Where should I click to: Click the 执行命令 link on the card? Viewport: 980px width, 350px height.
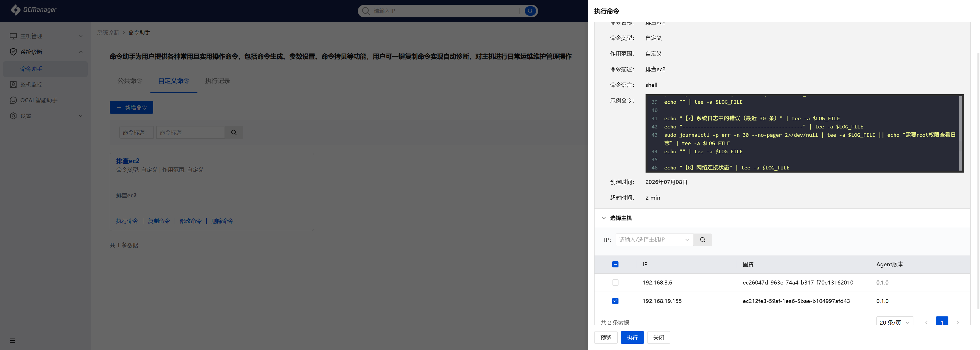[127, 221]
